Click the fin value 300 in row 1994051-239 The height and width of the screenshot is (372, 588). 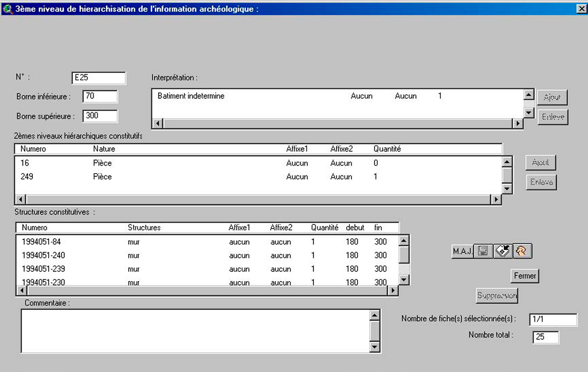tap(380, 269)
